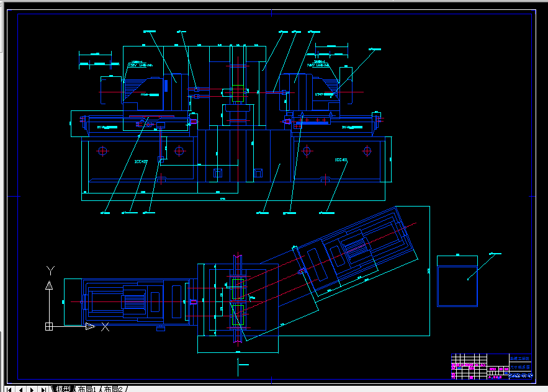Switch to the 模型 model tab

tap(63, 389)
